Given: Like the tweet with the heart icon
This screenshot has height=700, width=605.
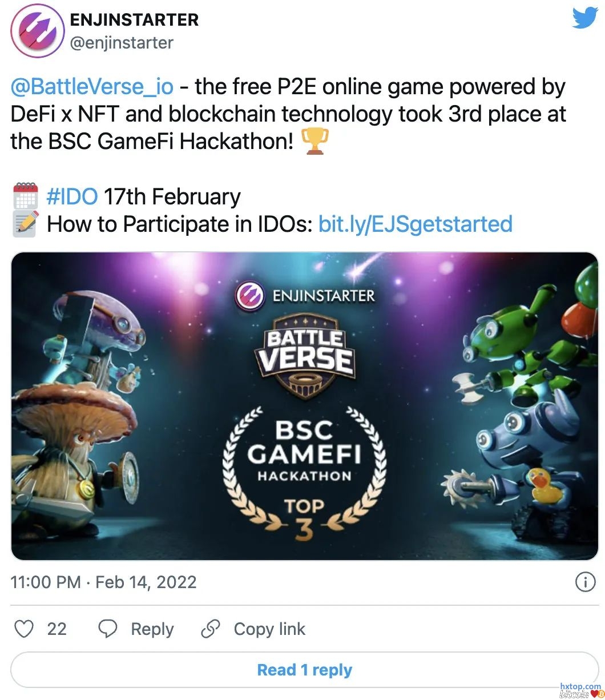Looking at the screenshot, I should [x=23, y=629].
